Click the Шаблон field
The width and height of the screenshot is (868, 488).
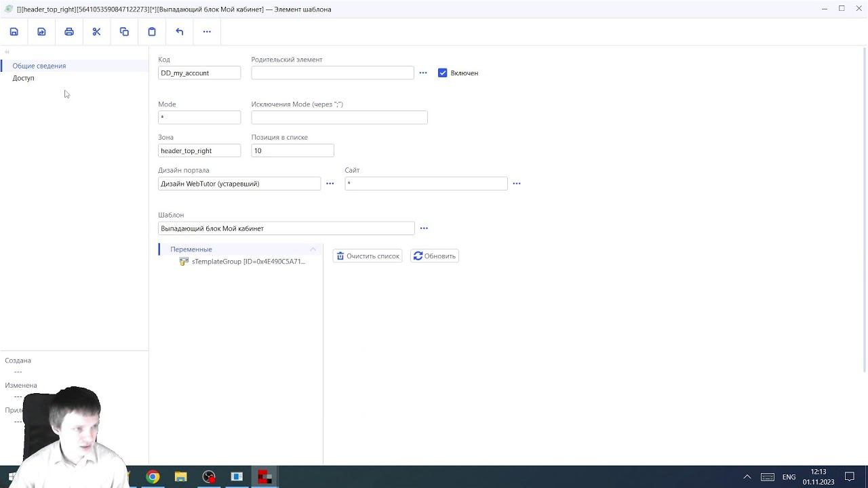tap(286, 228)
